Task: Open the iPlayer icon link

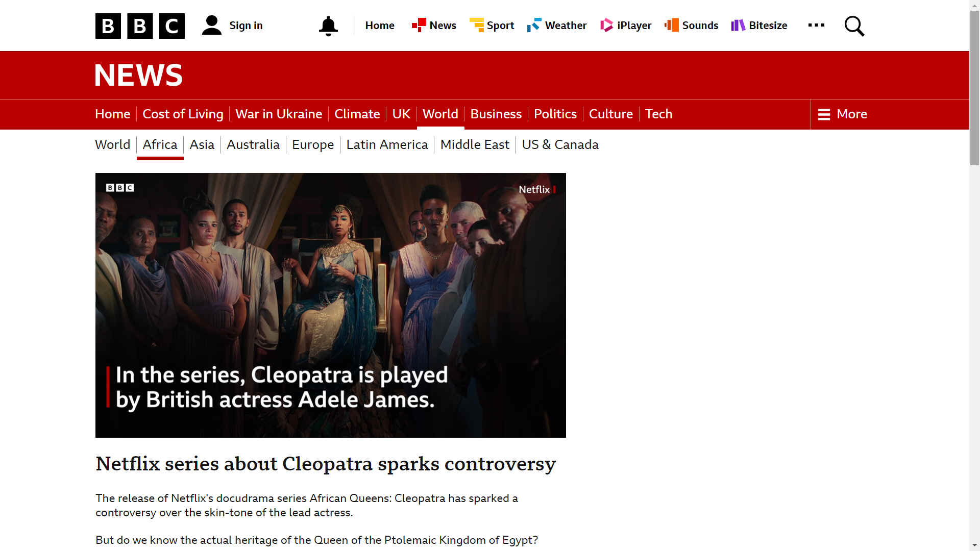Action: click(x=606, y=25)
